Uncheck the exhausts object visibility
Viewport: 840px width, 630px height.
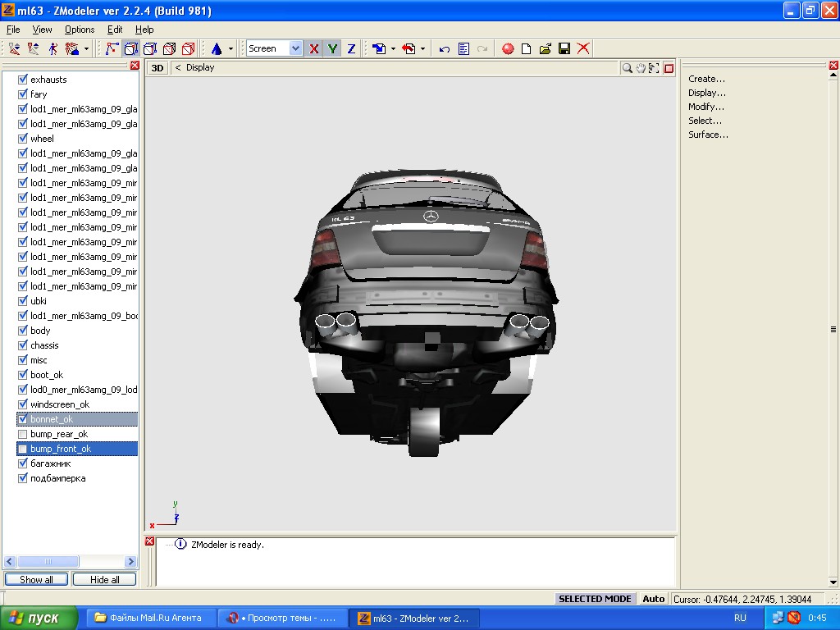point(22,80)
